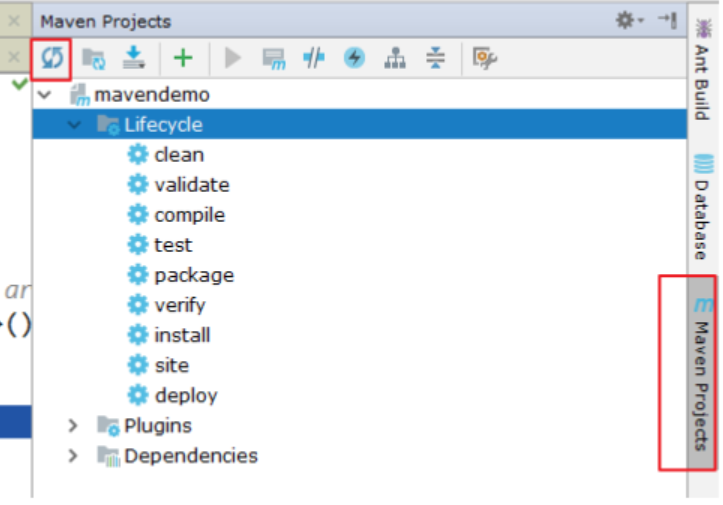Open Maven Settings wrench icon
The height and width of the screenshot is (505, 723).
(x=484, y=58)
